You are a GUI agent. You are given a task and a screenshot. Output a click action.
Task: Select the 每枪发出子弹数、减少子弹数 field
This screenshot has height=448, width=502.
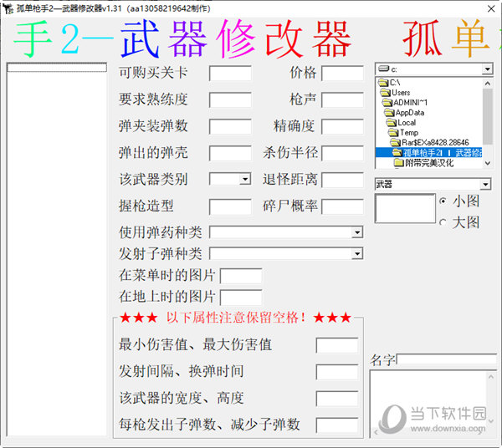(x=337, y=425)
